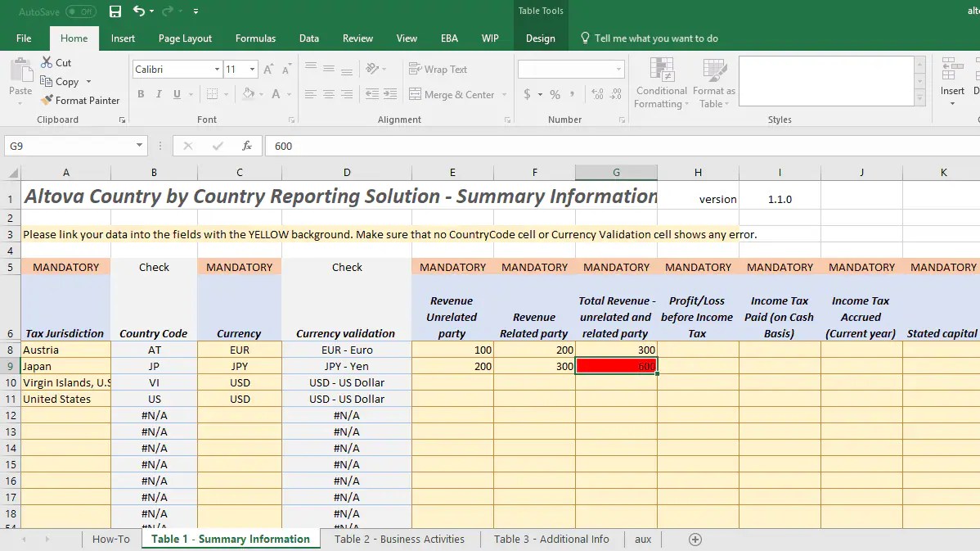Open Conditional Formatting menu

coord(661,83)
